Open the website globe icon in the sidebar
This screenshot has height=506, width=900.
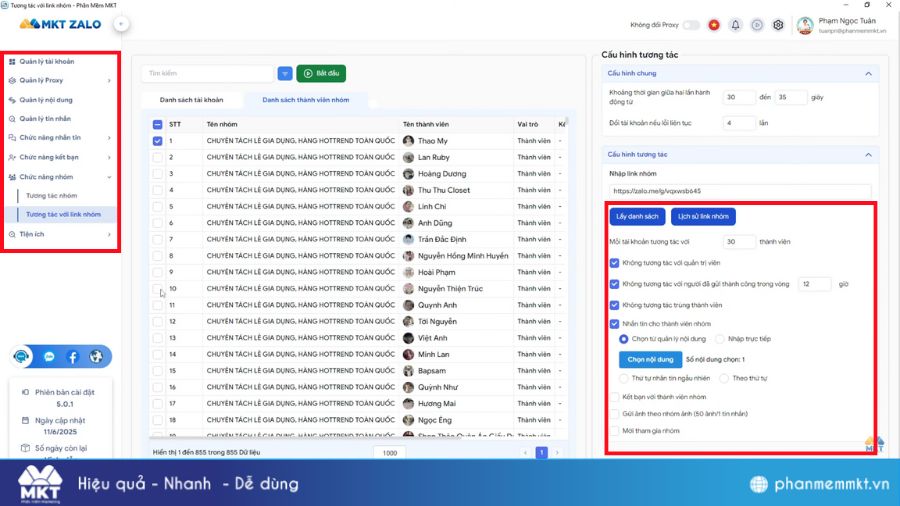[96, 357]
